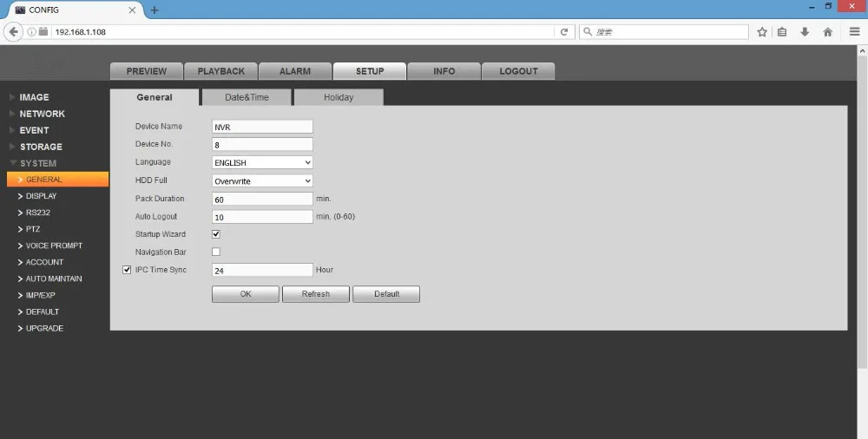868x439 pixels.
Task: Open the browser hamburger menu
Action: click(x=855, y=32)
